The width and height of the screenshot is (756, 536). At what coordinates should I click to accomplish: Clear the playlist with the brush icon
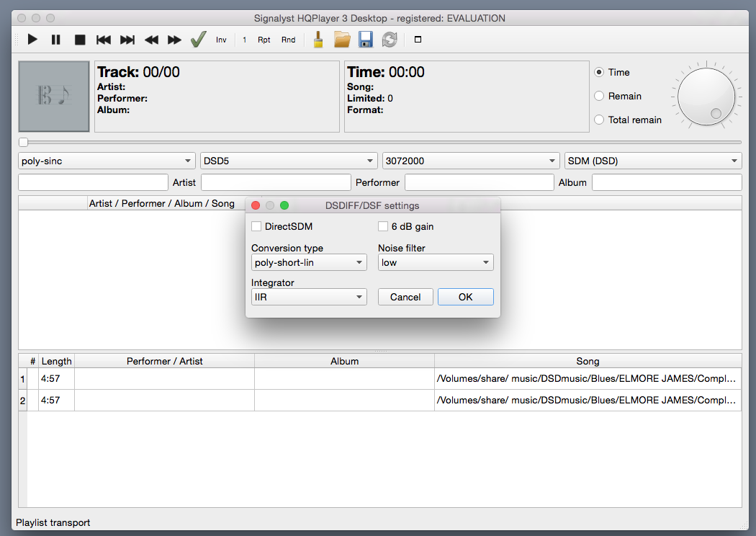pos(318,40)
